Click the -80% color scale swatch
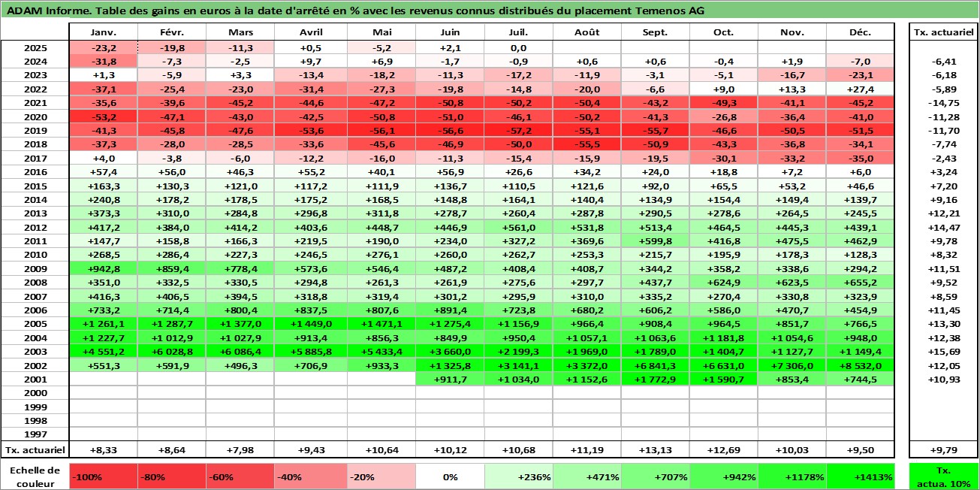Screen dimensions: 980x490 pyautogui.click(x=172, y=476)
